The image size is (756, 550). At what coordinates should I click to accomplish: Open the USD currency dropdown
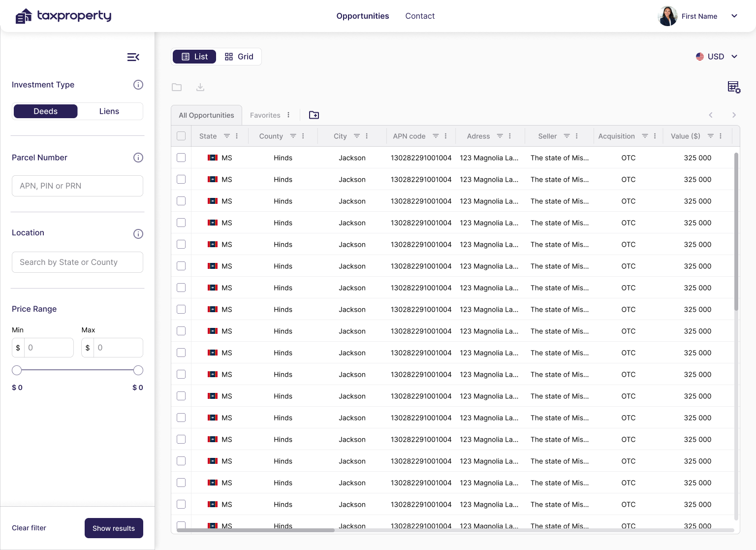pos(717,57)
